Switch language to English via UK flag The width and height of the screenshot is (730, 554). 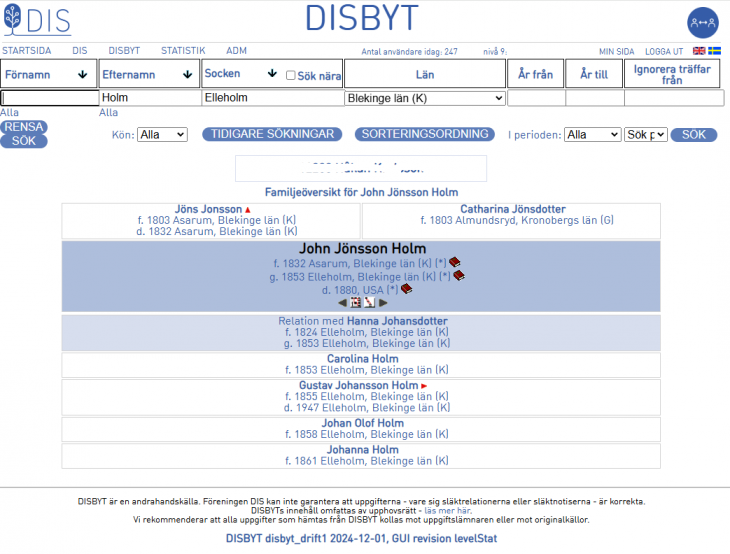[699, 51]
